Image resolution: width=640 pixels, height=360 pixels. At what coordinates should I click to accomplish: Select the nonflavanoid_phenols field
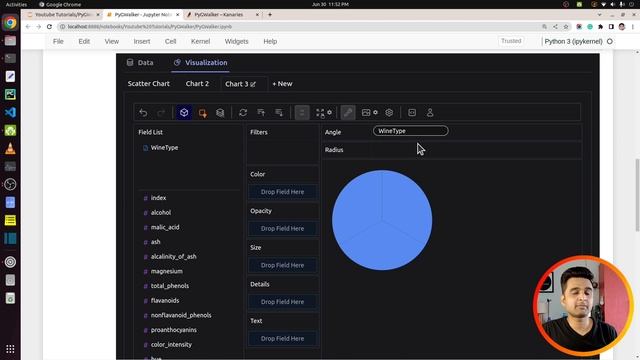[181, 316]
